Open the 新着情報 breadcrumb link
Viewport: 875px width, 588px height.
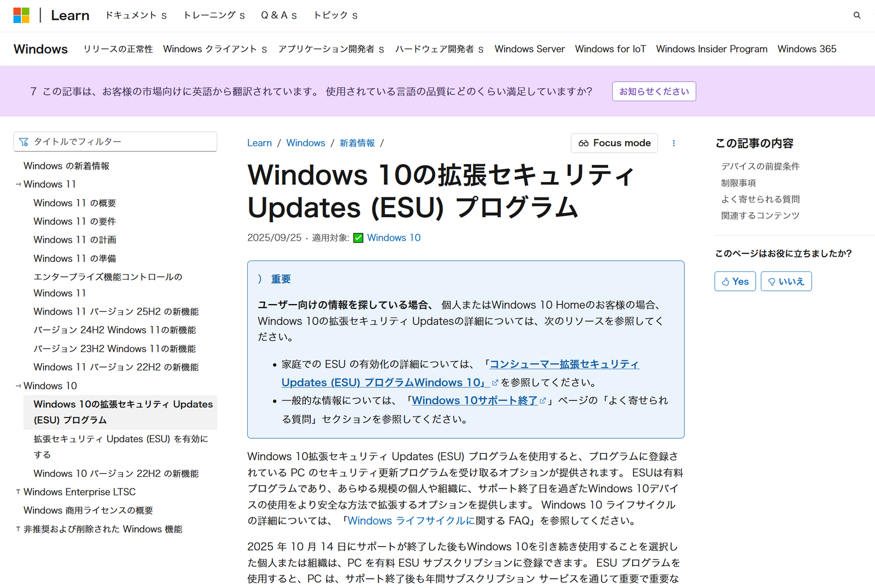click(357, 143)
